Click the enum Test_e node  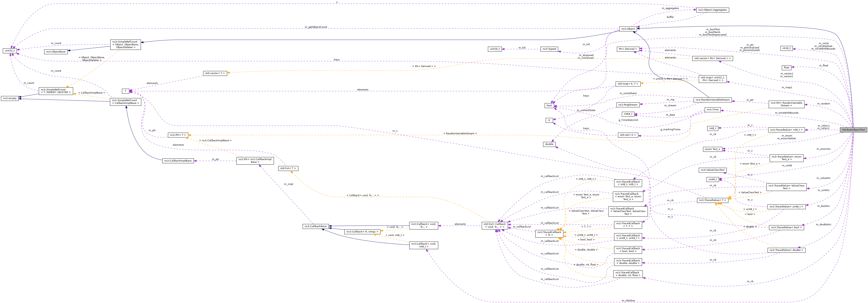tap(713, 150)
